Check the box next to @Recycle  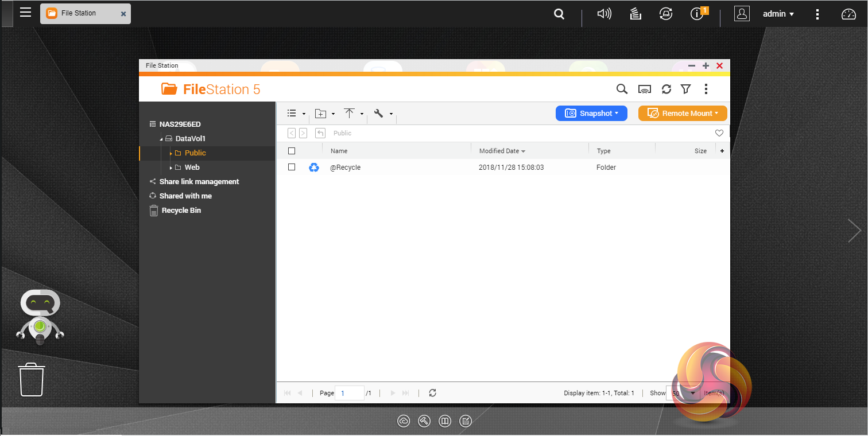pyautogui.click(x=292, y=167)
